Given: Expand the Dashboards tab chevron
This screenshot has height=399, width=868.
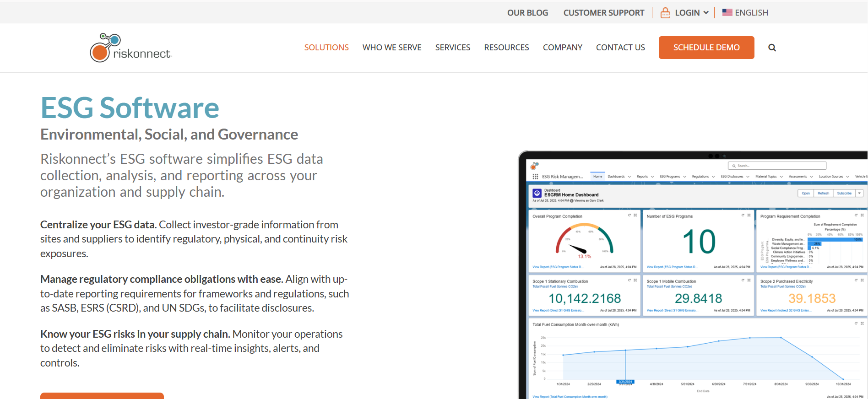Looking at the screenshot, I should coord(629,177).
